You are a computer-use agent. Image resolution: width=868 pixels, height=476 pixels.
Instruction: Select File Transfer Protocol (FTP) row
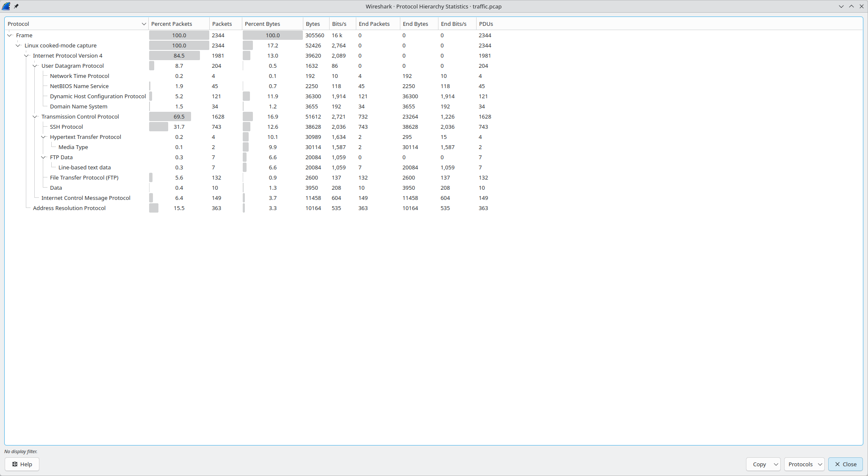click(434, 177)
